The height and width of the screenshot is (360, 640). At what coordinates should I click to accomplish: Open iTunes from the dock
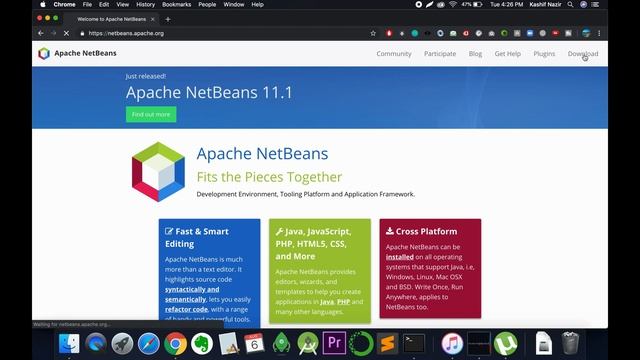pos(452,343)
